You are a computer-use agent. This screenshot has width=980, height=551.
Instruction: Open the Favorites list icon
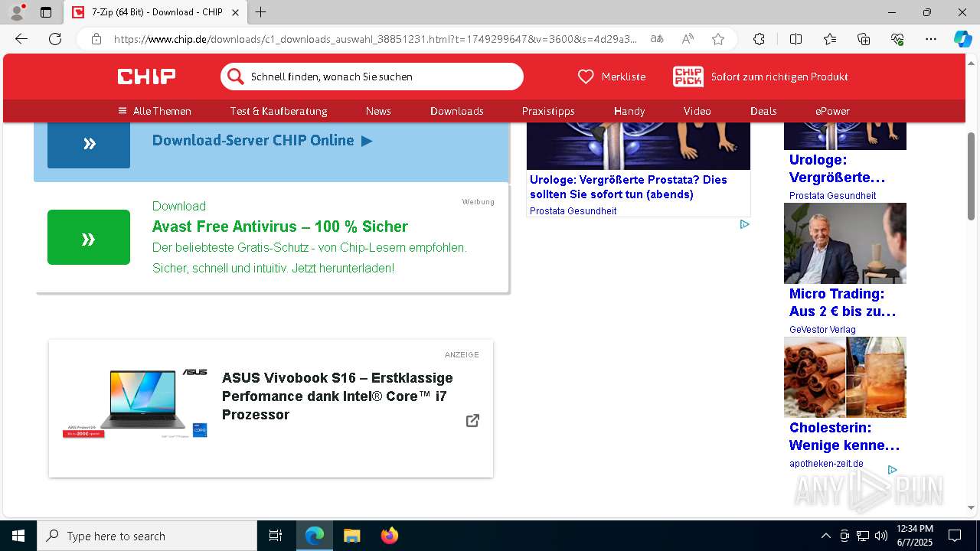tap(830, 39)
